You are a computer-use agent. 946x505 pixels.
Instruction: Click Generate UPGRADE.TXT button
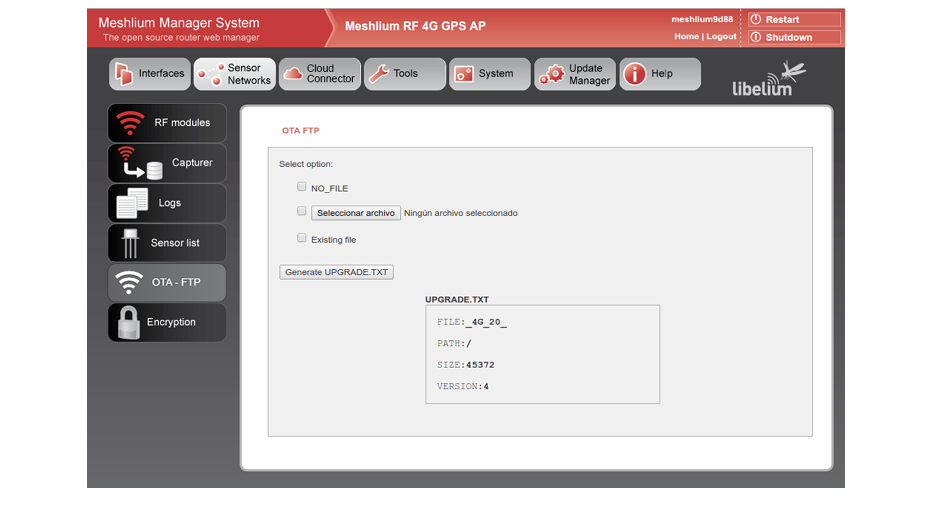[x=337, y=272]
